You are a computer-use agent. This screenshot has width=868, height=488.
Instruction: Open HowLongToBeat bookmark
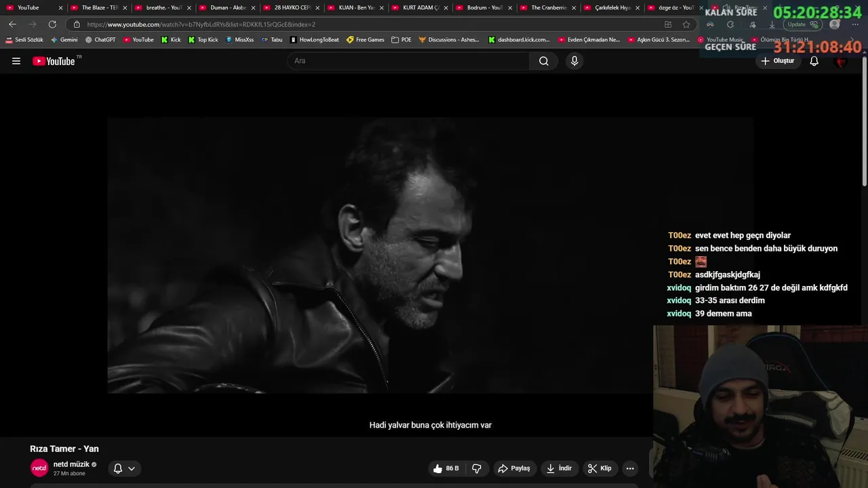click(314, 40)
